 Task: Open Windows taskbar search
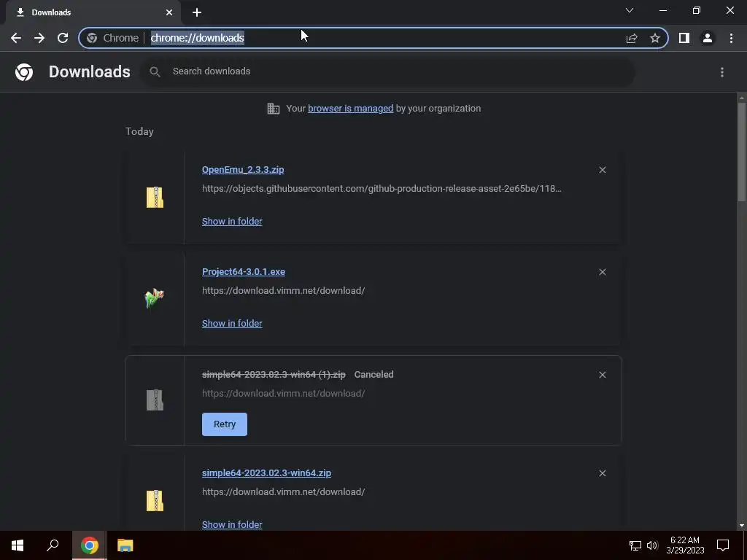click(53, 545)
